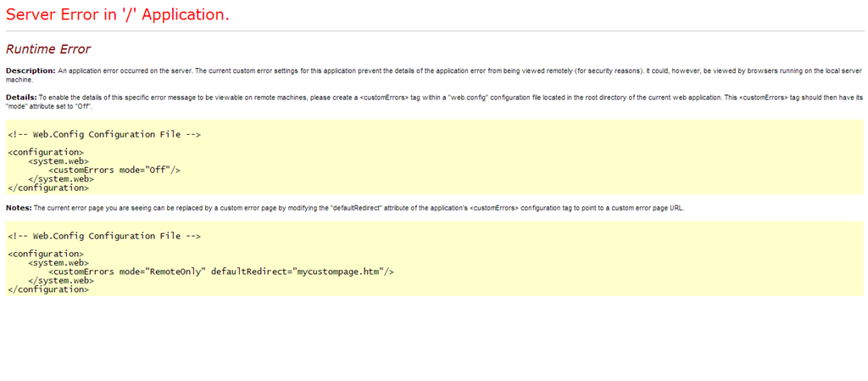The image size is (868, 381).
Task: Click the '"mode" attribute set to "Off".' line
Action: (48, 106)
